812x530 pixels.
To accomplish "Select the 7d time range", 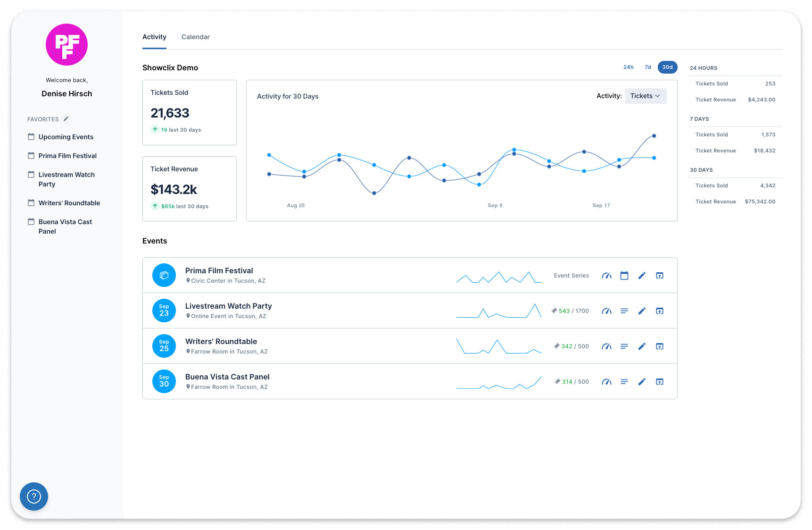I will click(x=647, y=67).
